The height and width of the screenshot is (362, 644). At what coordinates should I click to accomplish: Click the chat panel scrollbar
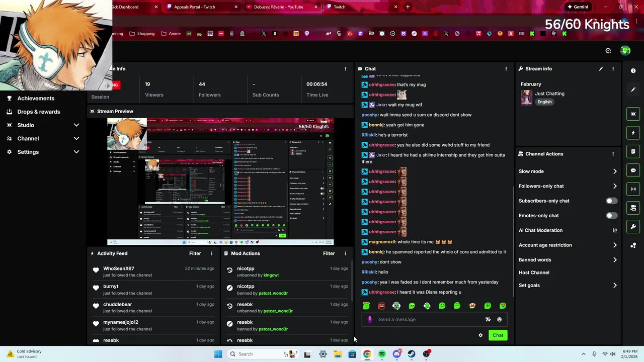(513, 241)
